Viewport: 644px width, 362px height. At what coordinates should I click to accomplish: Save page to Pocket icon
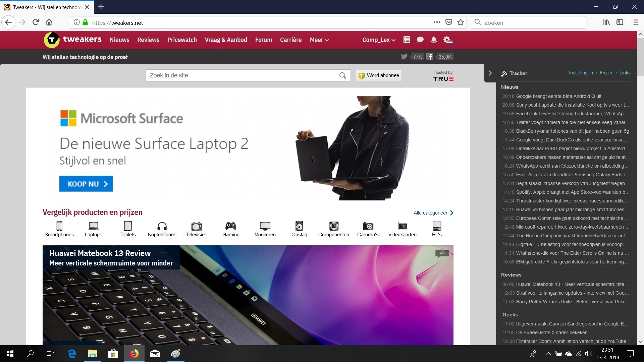coord(448,22)
